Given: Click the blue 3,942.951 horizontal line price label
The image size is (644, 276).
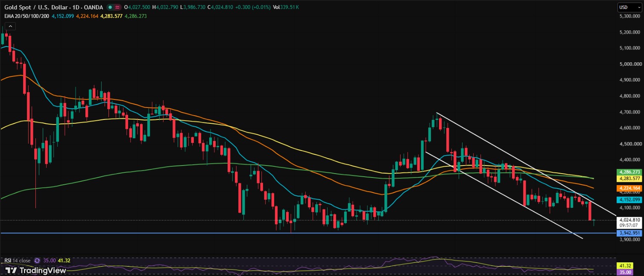Looking at the screenshot, I should coord(630,233).
